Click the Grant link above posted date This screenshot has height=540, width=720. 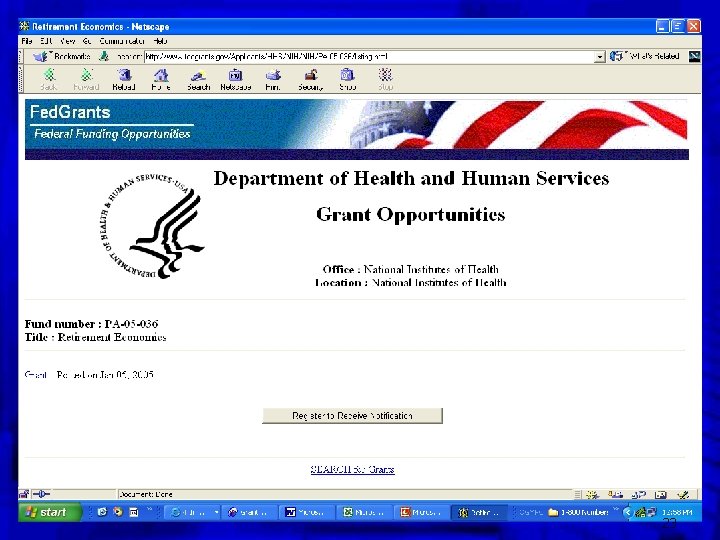click(36, 375)
